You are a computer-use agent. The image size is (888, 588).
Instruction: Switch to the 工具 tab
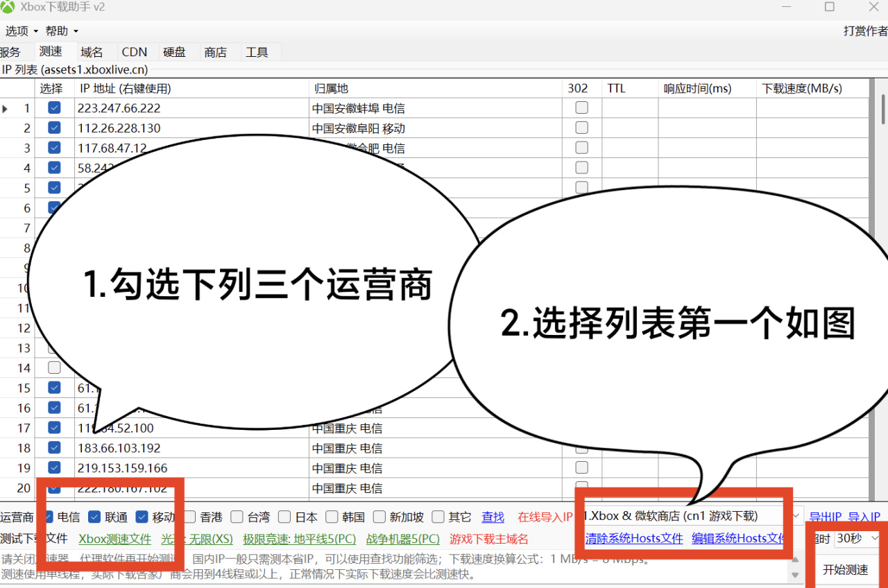(x=257, y=52)
